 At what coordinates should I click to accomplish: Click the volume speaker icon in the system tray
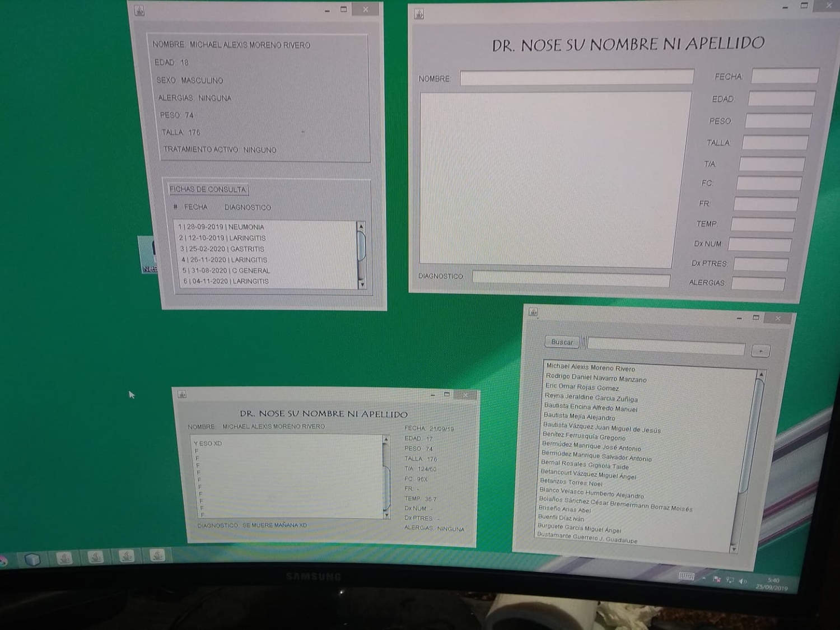(x=743, y=581)
